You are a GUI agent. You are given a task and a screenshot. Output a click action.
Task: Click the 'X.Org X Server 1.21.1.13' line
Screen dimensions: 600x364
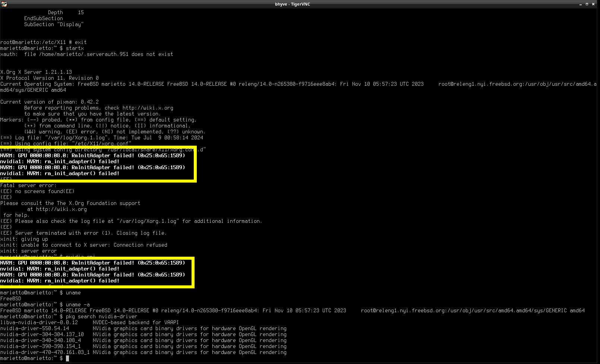36,72
